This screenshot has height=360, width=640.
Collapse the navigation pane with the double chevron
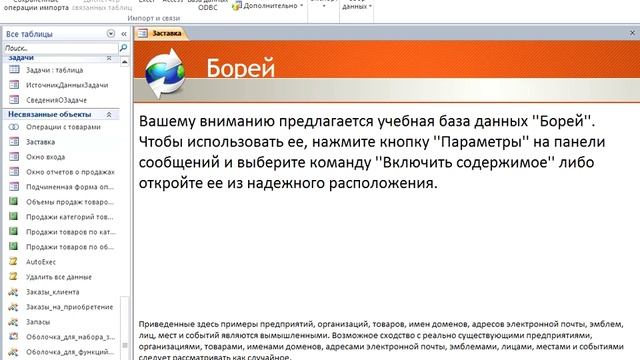pos(124,34)
